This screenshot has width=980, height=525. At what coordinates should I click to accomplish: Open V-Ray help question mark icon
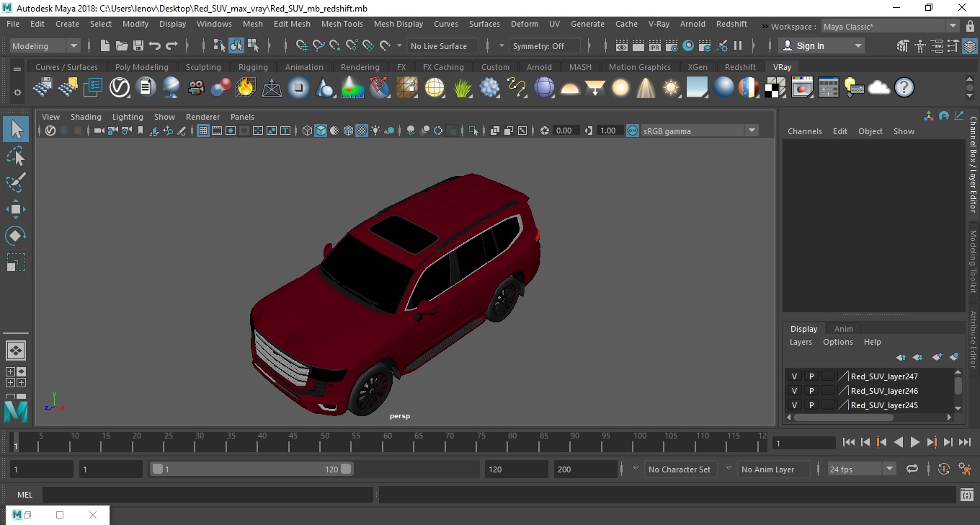[904, 88]
